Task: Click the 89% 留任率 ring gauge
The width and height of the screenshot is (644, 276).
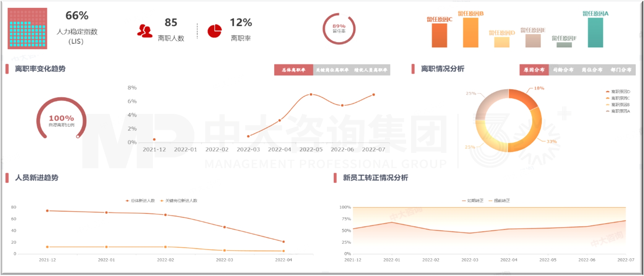Action: click(339, 29)
